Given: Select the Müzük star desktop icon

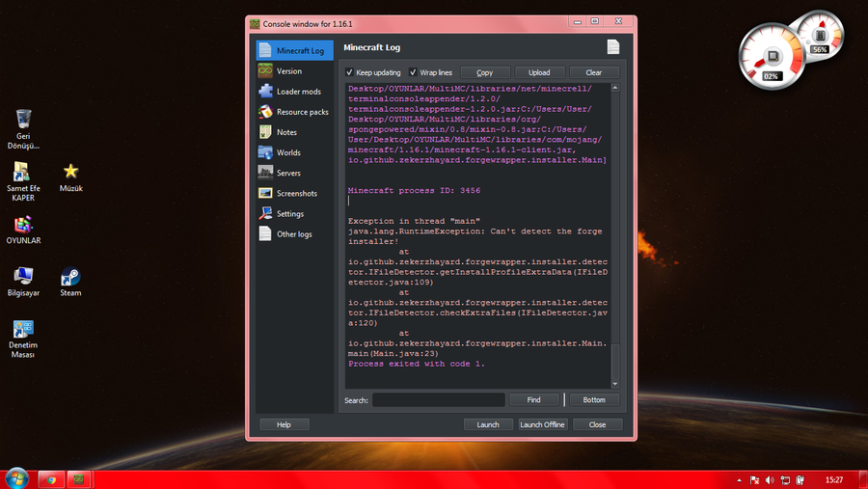Looking at the screenshot, I should click(70, 177).
